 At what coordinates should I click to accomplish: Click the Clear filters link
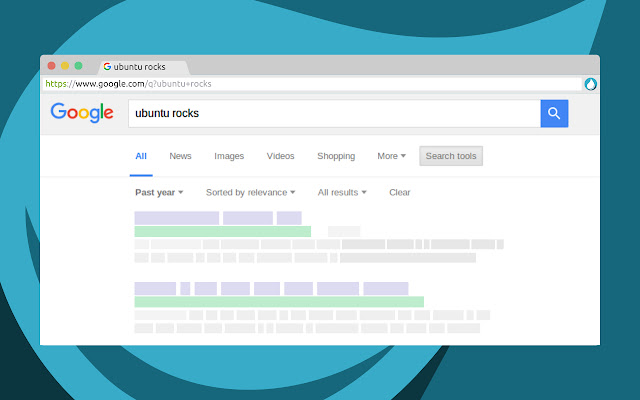click(x=400, y=192)
